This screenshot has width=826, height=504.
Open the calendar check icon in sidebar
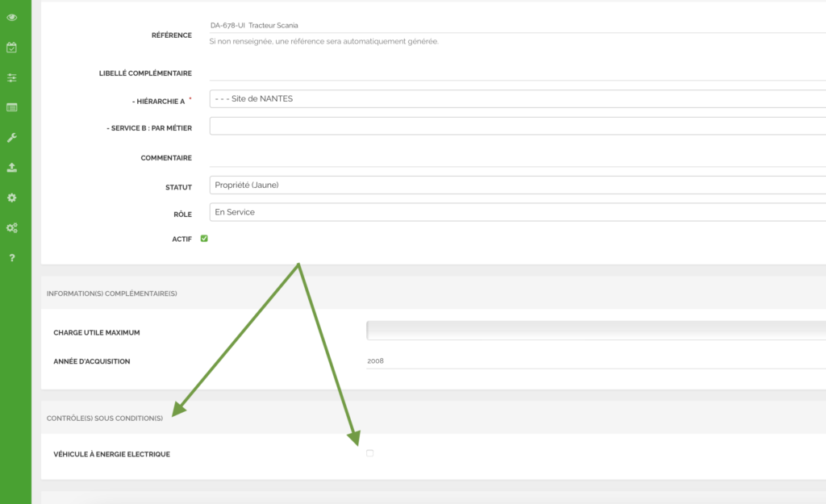(12, 48)
